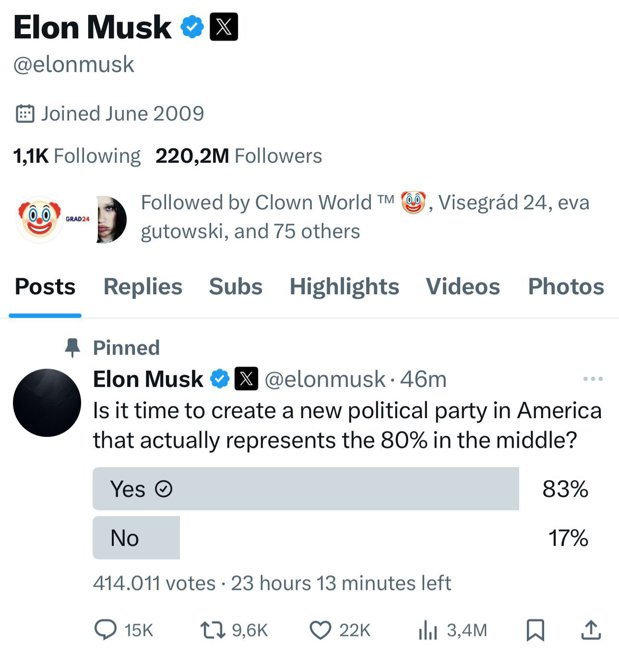
Task: Click the blue verified badge beside profile name
Action: coord(192,27)
